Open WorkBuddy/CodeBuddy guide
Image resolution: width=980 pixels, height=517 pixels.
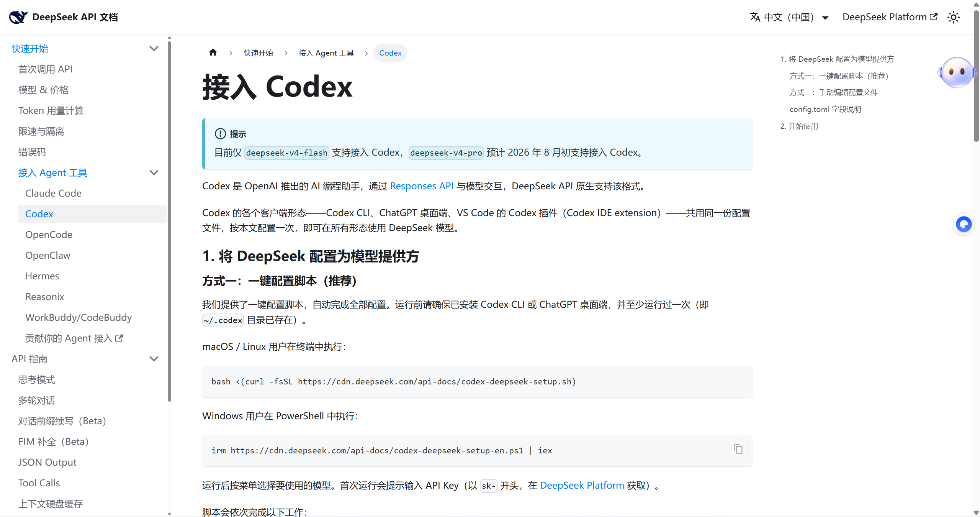(x=79, y=318)
